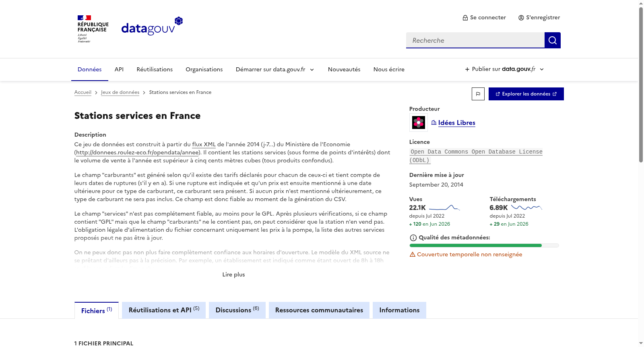Switch to Réutilisations et API tab
Image resolution: width=644 pixels, height=347 pixels.
tap(164, 310)
